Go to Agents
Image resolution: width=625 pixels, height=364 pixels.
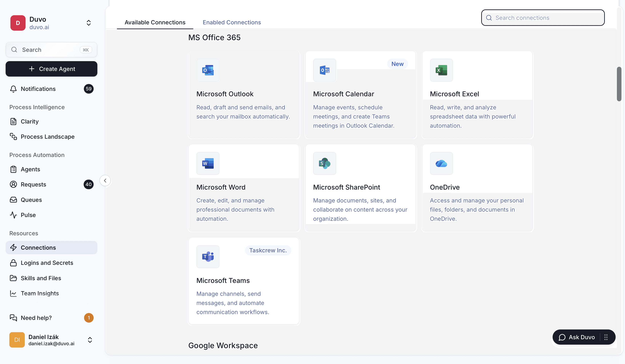coord(51,169)
